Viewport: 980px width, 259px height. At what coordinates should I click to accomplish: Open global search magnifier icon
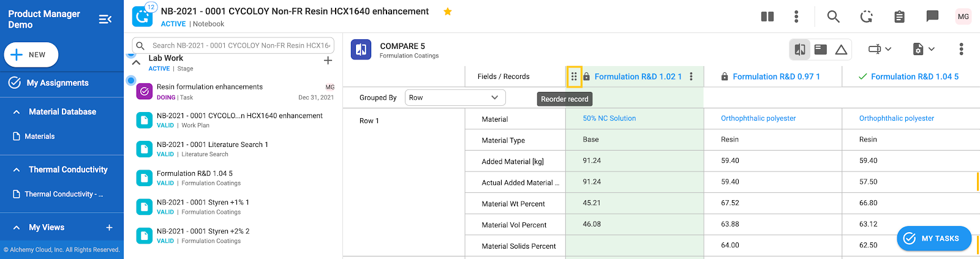(833, 17)
